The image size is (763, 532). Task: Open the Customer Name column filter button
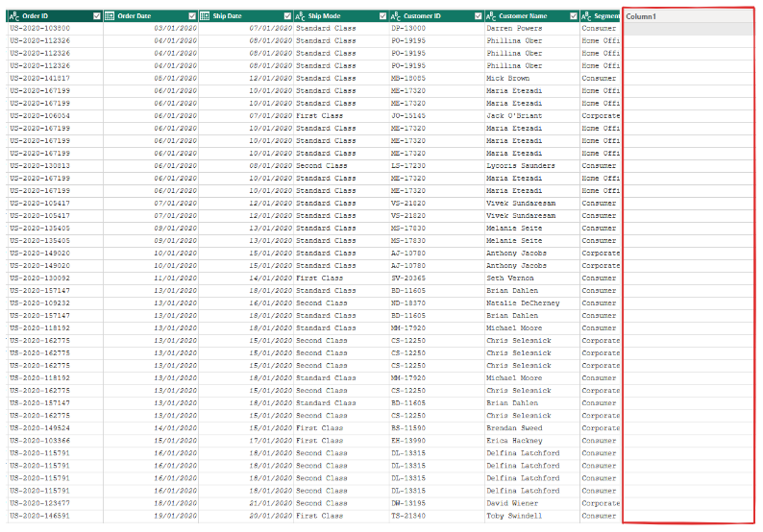[x=574, y=16]
